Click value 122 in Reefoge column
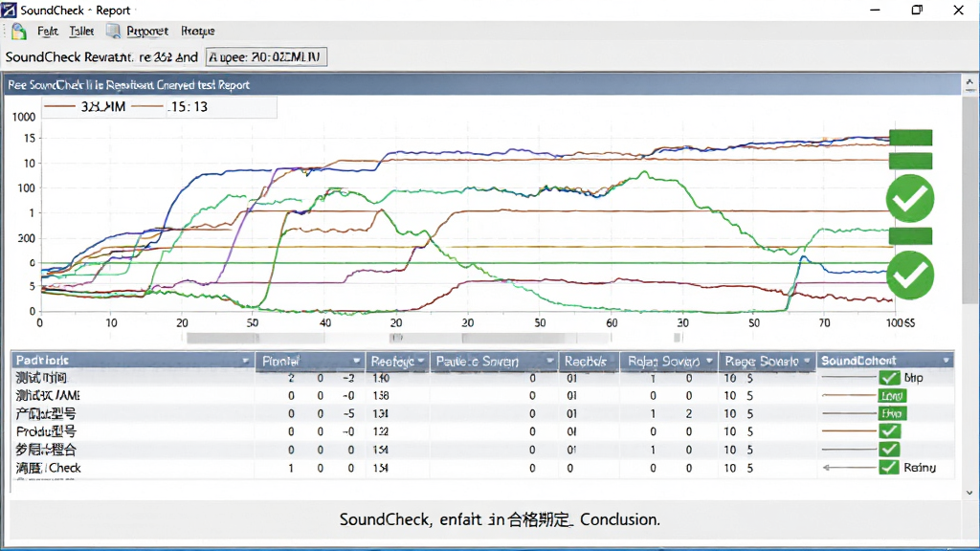Image resolution: width=980 pixels, height=551 pixels. click(x=381, y=431)
